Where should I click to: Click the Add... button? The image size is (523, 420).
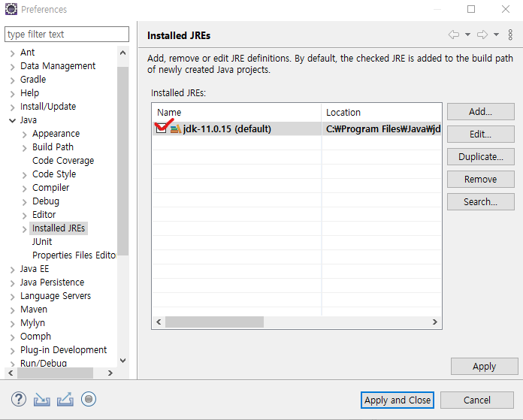click(481, 111)
